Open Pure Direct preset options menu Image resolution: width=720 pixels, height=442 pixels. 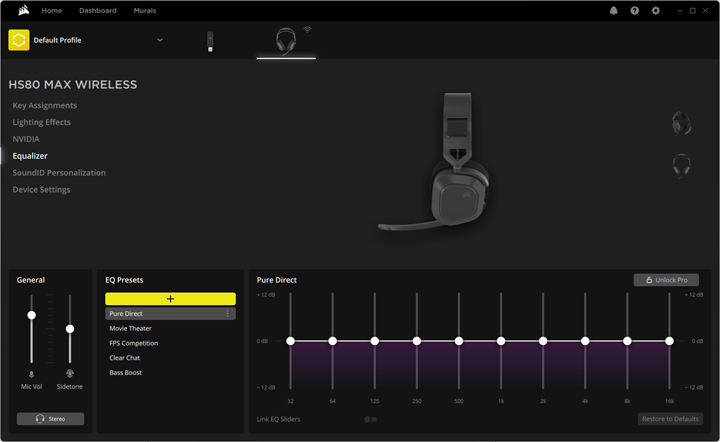(228, 314)
